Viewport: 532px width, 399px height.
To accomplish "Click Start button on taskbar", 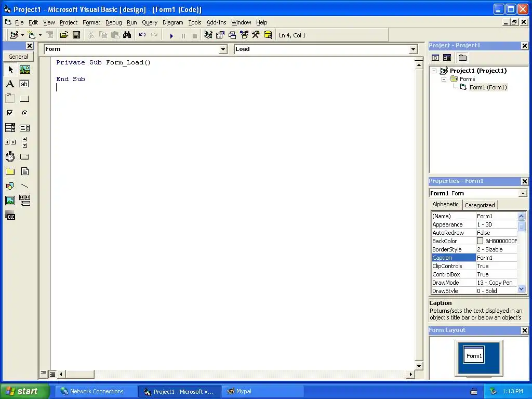I will [25, 392].
